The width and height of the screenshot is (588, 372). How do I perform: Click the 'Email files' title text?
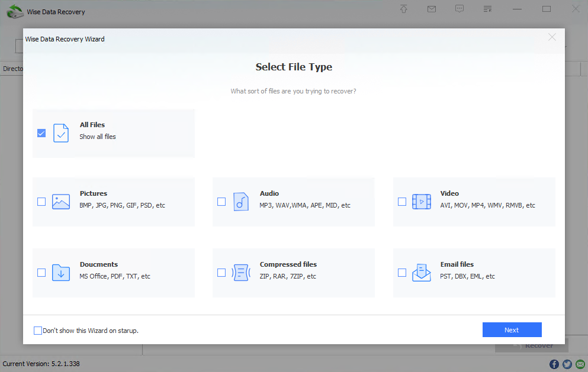point(457,264)
